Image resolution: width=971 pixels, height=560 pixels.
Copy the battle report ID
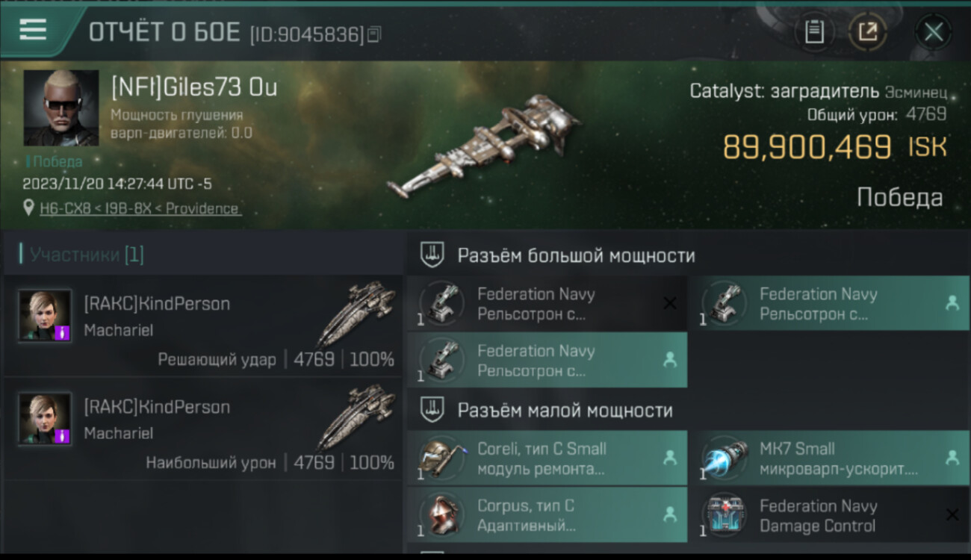pyautogui.click(x=374, y=34)
